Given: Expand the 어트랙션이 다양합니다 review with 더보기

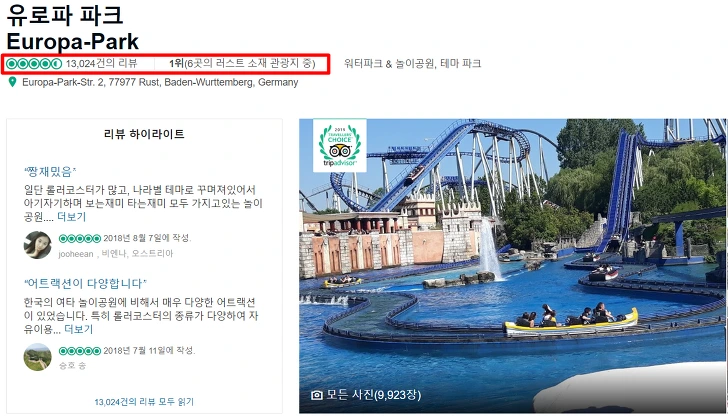Looking at the screenshot, I should tap(78, 329).
